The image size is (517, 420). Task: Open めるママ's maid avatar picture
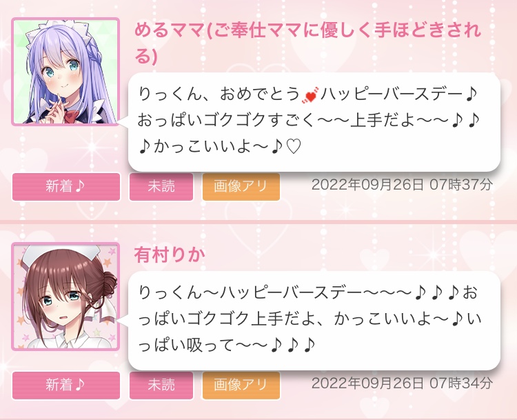coord(65,72)
